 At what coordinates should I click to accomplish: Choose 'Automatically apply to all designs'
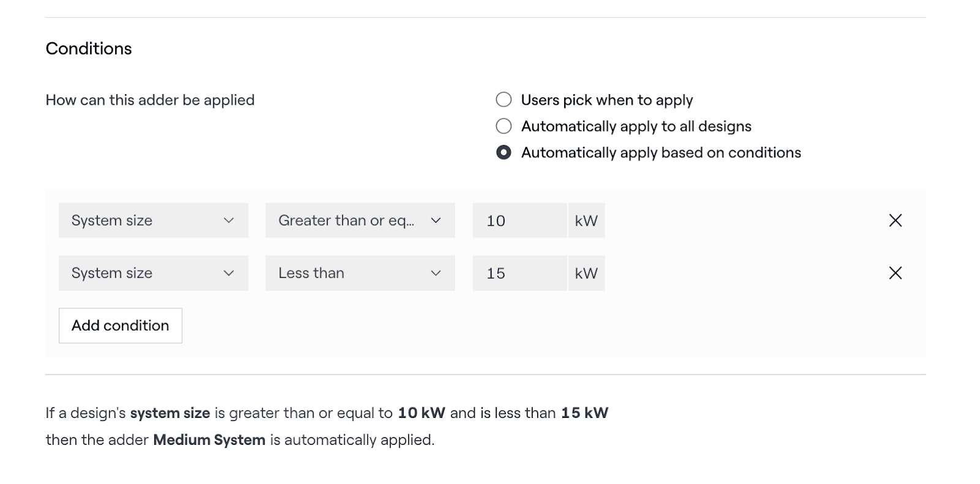pyautogui.click(x=503, y=126)
